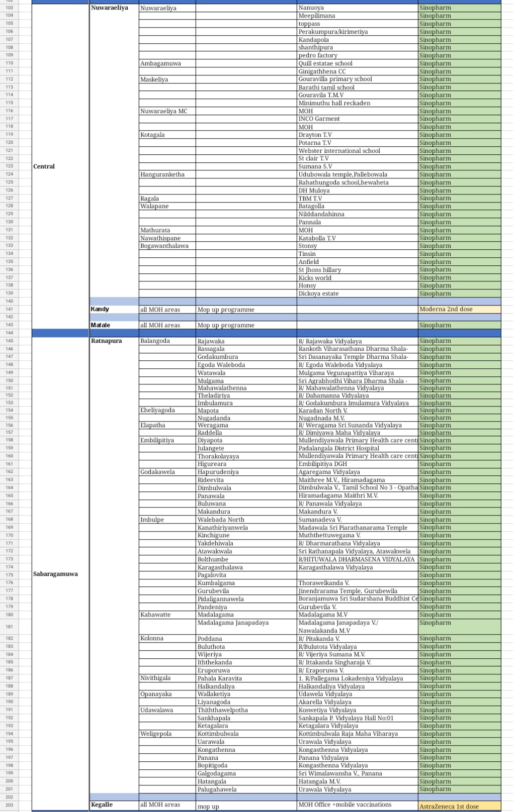513x812 pixels.
Task: Select the 'Embilipitiya' MOH cell
Action: [167, 440]
